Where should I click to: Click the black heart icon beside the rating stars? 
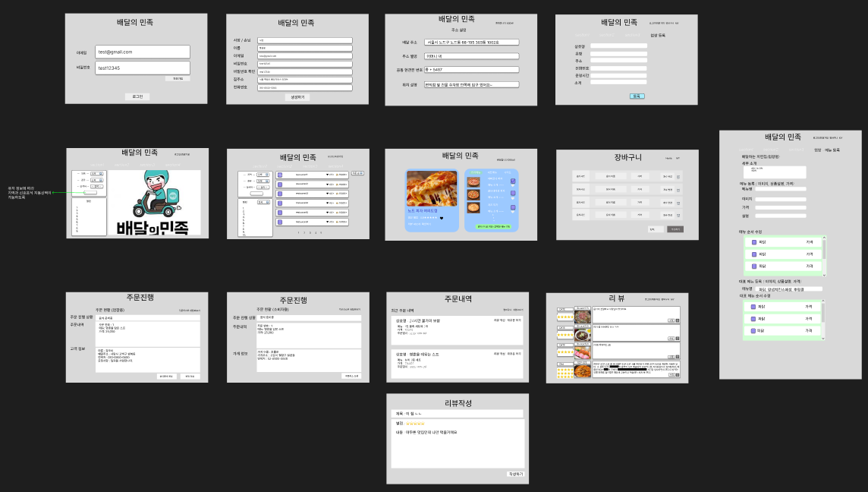click(441, 219)
